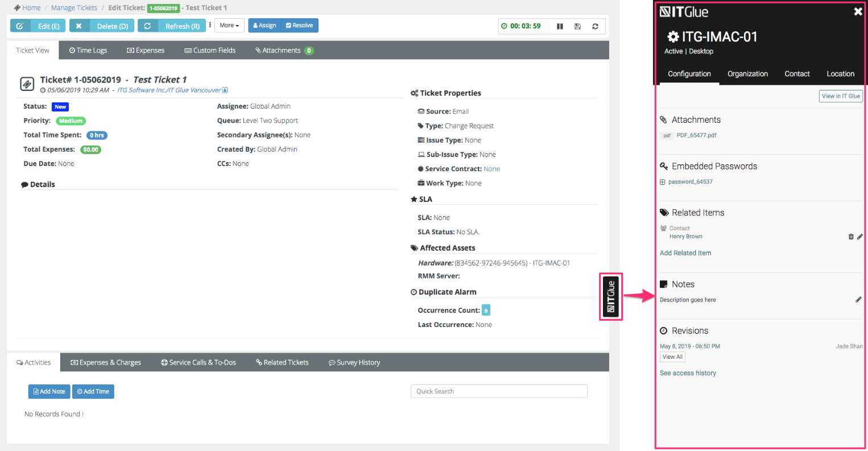Delete the Henry Brown related item
868x451 pixels.
[x=851, y=237]
